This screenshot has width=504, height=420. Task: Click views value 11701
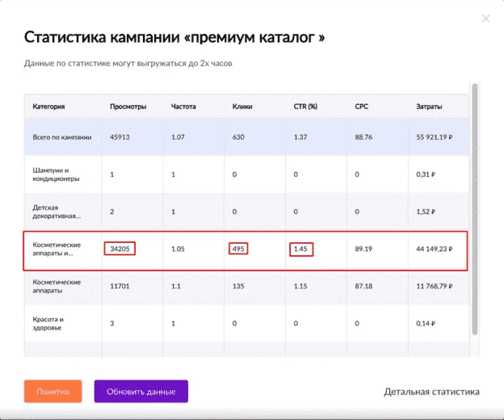pos(120,286)
